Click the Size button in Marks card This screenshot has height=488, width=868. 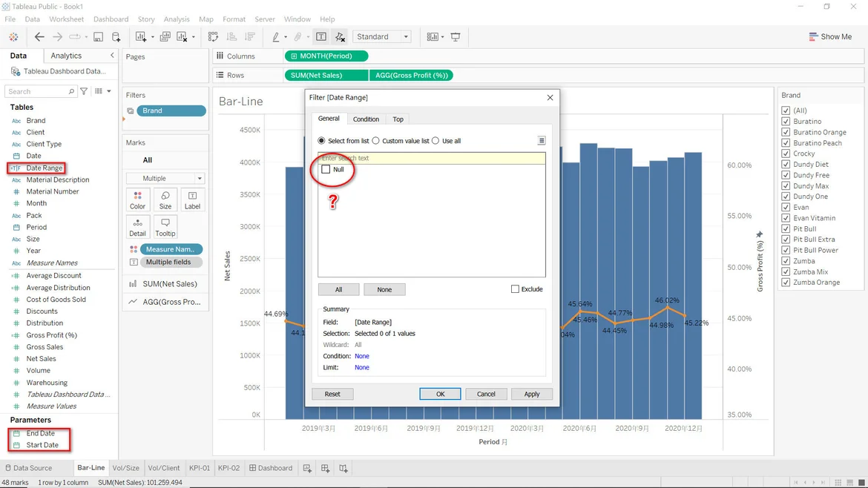coord(165,200)
